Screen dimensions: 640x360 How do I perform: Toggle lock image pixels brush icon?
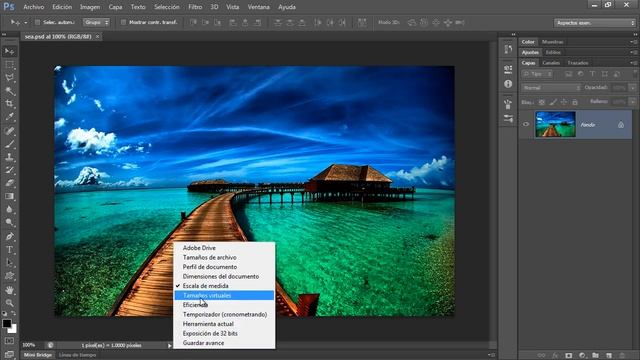(553, 102)
